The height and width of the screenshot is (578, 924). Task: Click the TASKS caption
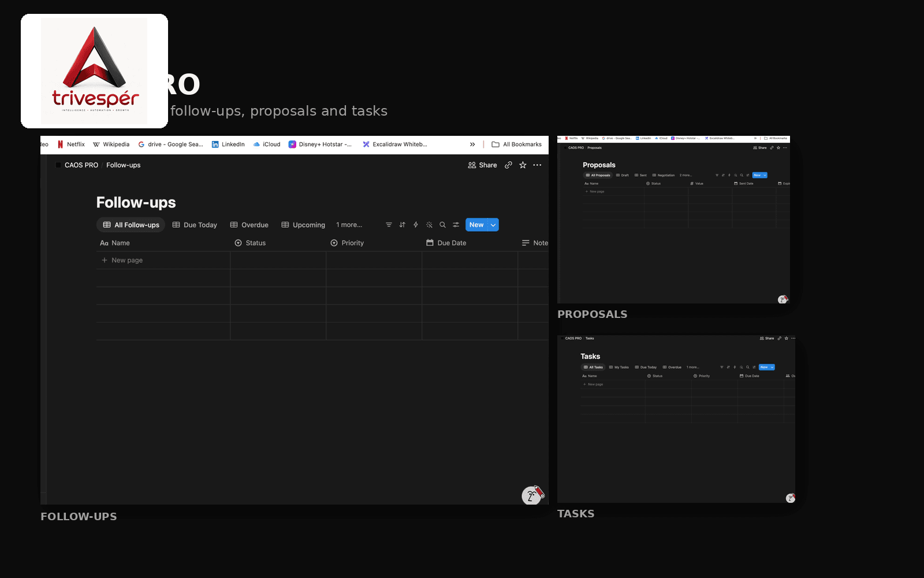pyautogui.click(x=576, y=513)
